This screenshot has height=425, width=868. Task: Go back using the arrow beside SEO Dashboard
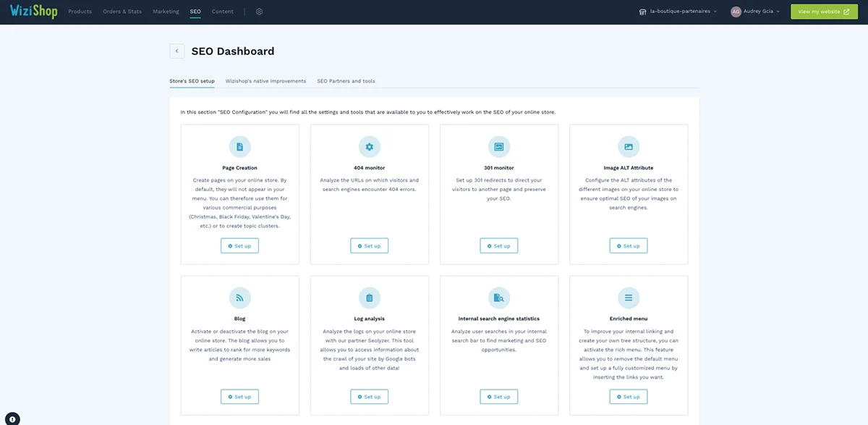176,51
